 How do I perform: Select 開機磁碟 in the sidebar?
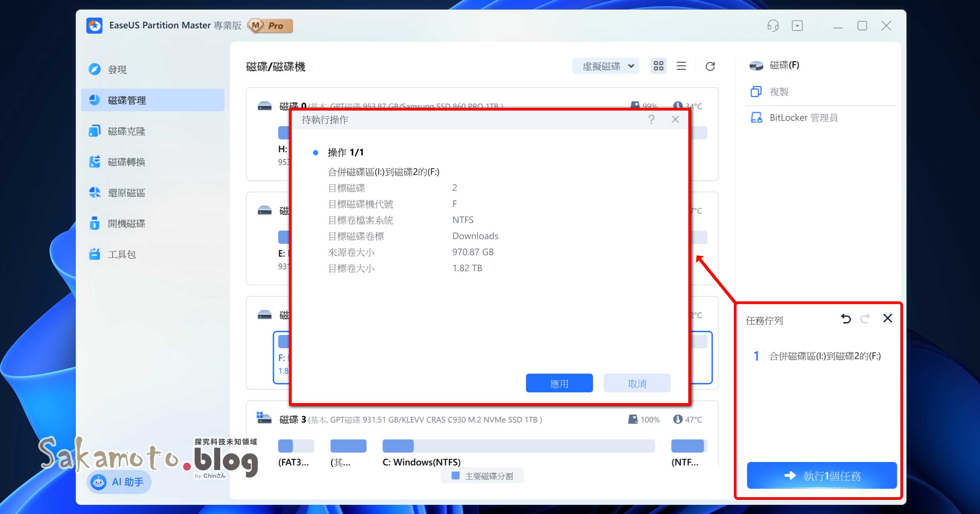point(127,223)
